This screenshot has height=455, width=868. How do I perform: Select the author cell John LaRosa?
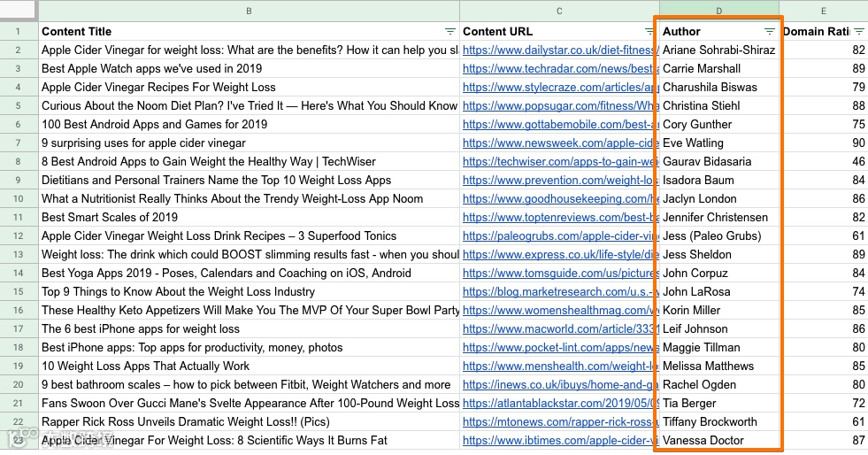point(719,292)
